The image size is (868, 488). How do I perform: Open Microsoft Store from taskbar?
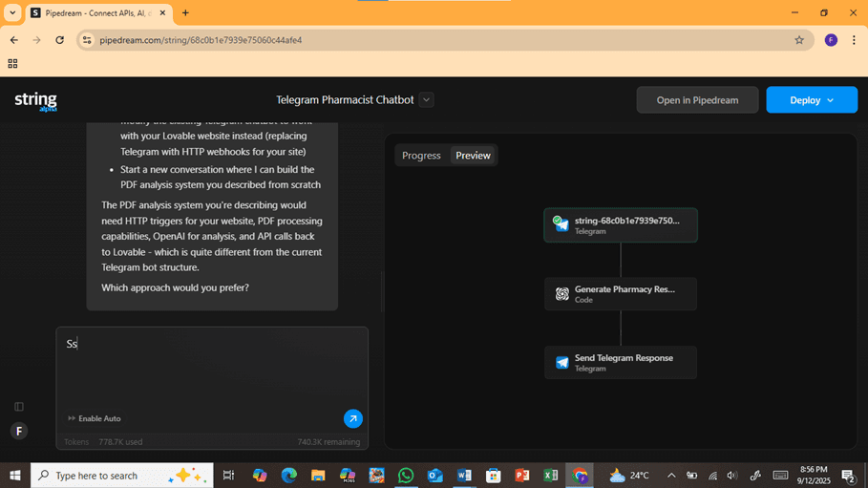coord(494,476)
